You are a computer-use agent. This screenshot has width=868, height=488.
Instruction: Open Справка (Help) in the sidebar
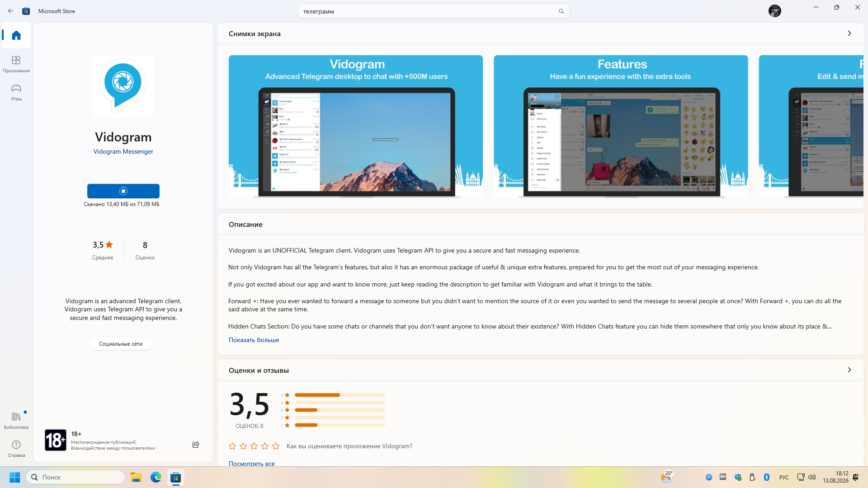[x=16, y=449]
